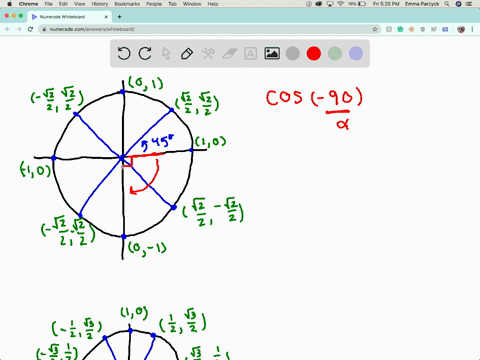The height and width of the screenshot is (360, 480).
Task: Choose the green pen color
Action: point(335,53)
